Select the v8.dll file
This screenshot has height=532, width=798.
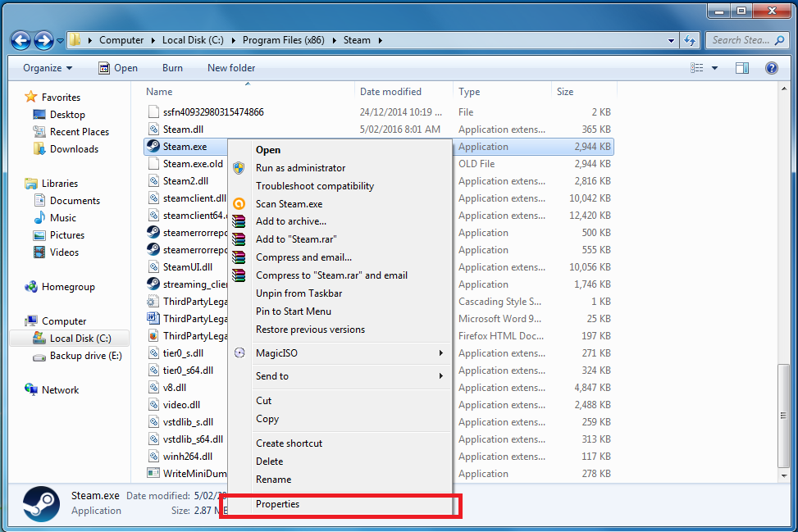pos(175,388)
